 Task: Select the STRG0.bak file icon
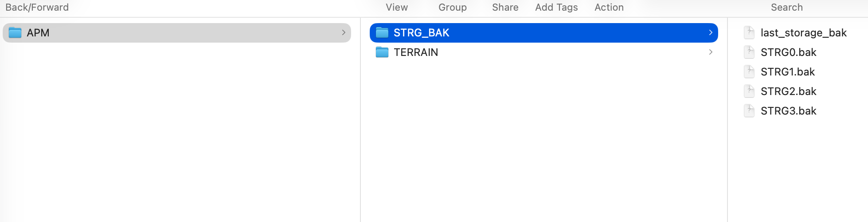point(749,52)
